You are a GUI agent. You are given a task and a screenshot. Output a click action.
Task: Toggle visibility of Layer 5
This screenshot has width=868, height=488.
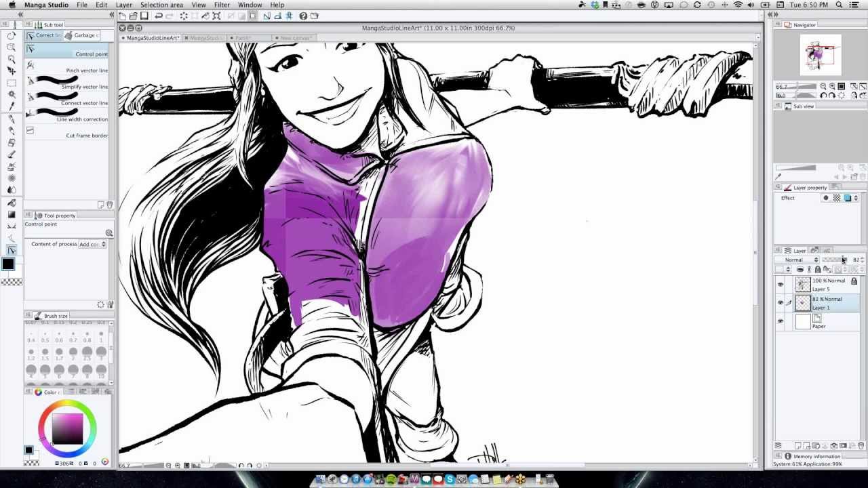pyautogui.click(x=781, y=283)
